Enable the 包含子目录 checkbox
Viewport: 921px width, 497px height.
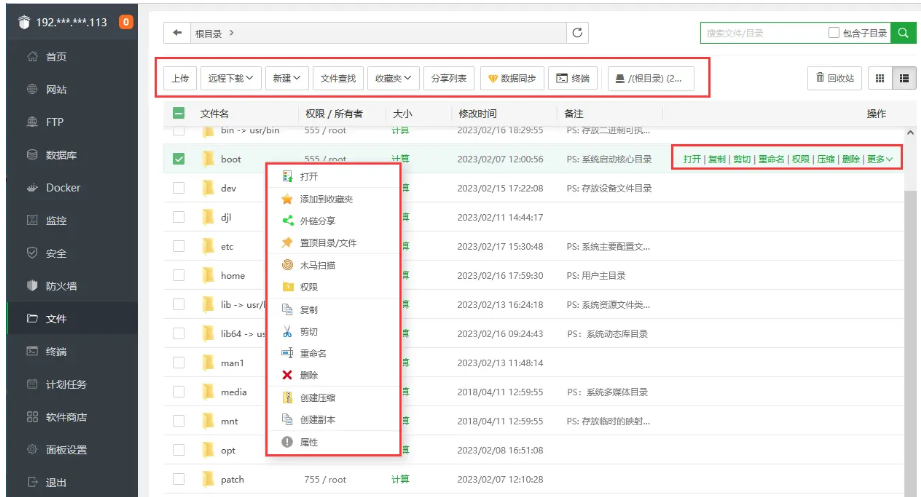pyautogui.click(x=834, y=33)
